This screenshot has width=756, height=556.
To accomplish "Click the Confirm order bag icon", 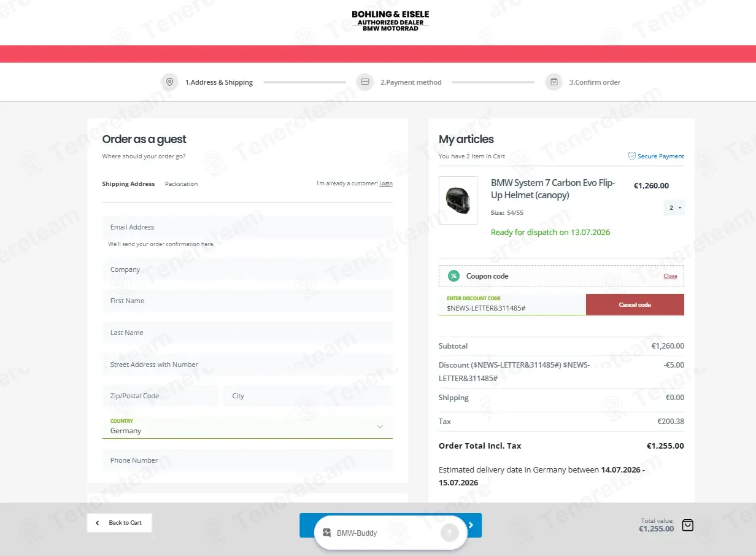I will 553,82.
